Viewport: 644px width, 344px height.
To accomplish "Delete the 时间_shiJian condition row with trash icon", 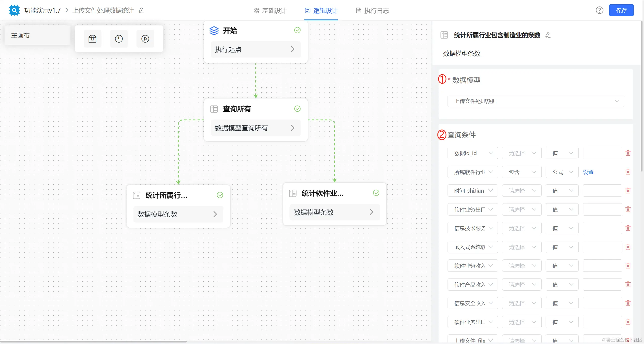I will coord(628,191).
